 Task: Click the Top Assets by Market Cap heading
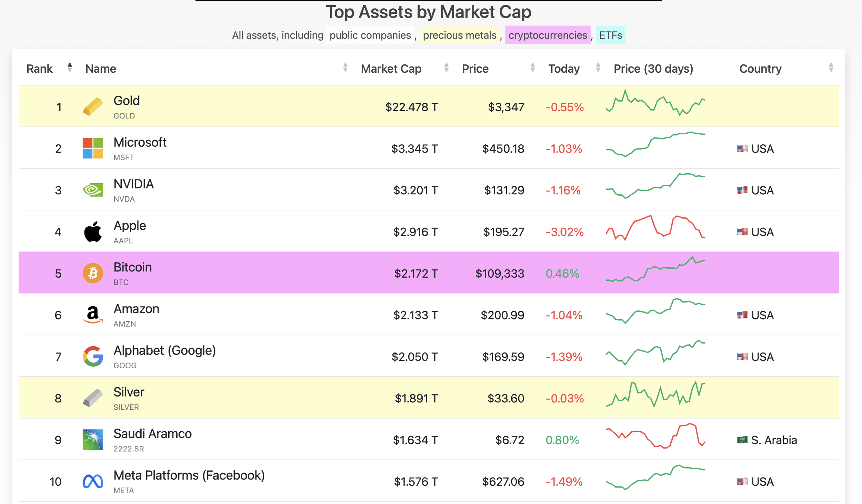coord(429,12)
